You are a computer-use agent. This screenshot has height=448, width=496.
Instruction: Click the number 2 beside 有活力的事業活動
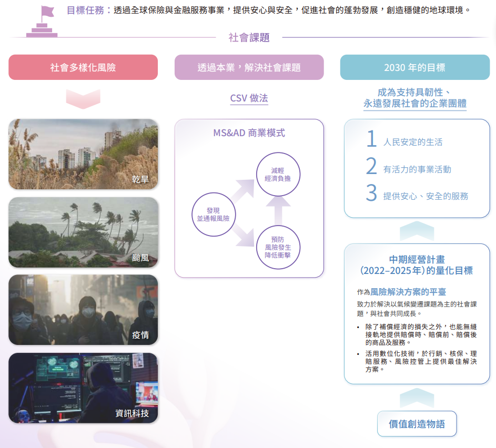(371, 167)
